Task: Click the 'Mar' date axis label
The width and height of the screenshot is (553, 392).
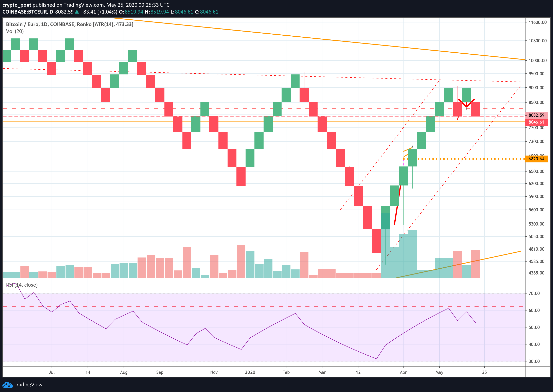Action: (x=322, y=372)
